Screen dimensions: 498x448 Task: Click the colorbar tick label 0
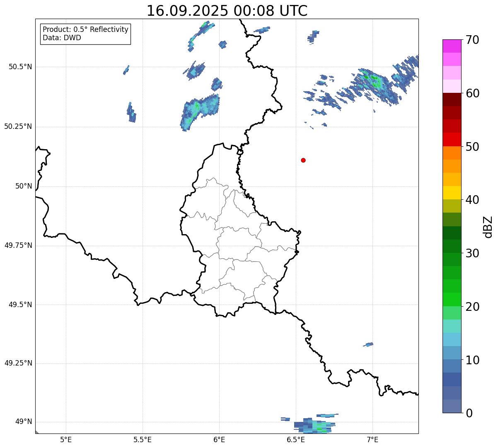[x=469, y=413]
